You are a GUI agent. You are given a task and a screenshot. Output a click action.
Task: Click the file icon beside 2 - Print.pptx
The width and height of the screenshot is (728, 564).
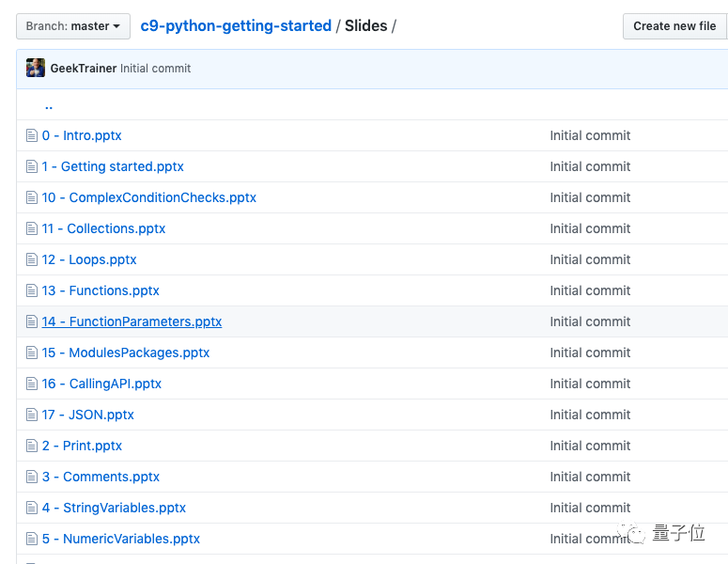[32, 446]
